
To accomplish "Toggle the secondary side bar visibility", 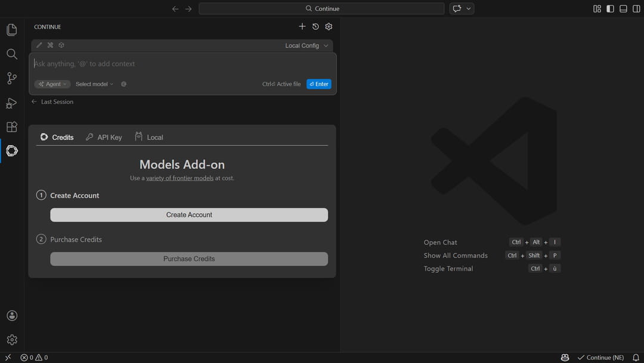I will coord(636,9).
